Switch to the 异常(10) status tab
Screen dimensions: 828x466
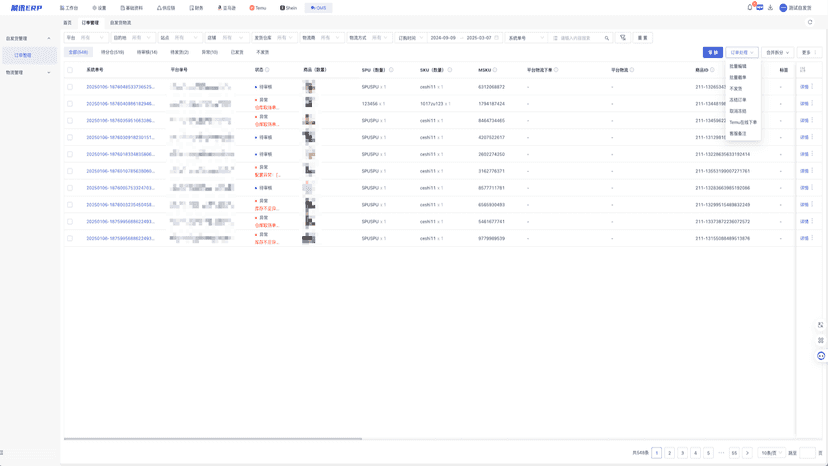coord(209,52)
